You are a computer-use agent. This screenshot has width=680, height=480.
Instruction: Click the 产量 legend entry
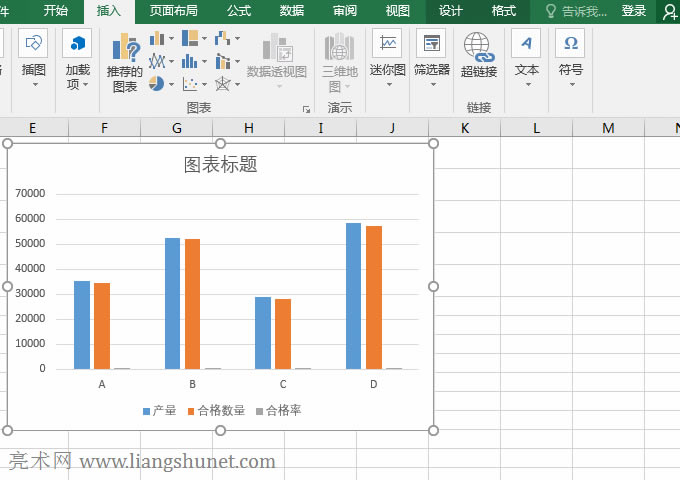[159, 410]
